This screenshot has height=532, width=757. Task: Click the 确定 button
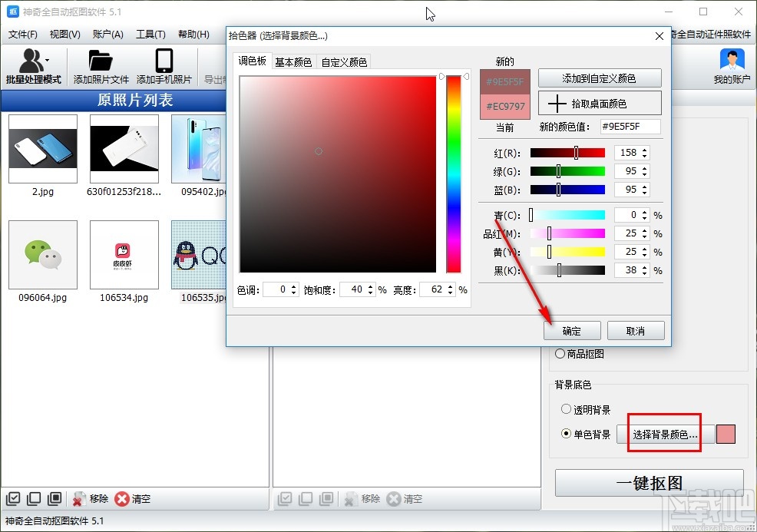click(572, 331)
